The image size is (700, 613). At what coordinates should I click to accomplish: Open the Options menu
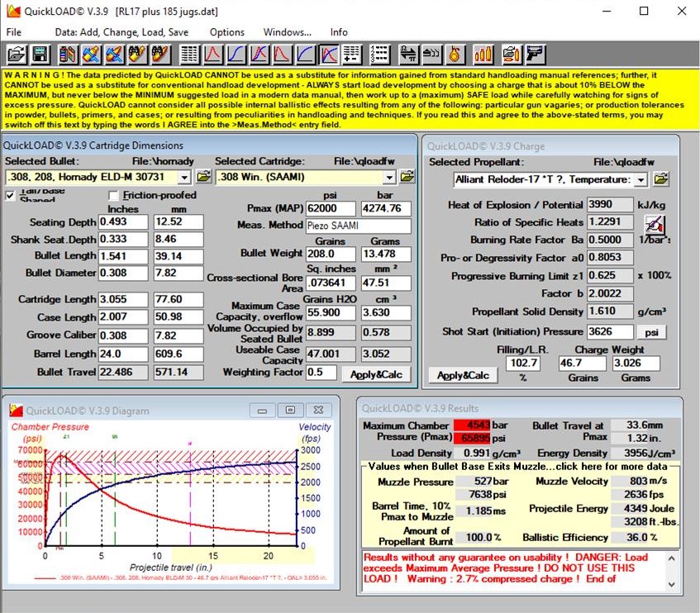pyautogui.click(x=226, y=32)
